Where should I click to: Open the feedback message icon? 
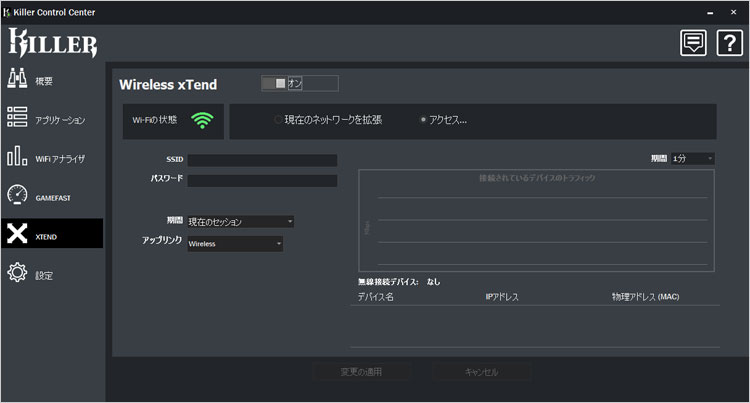693,43
